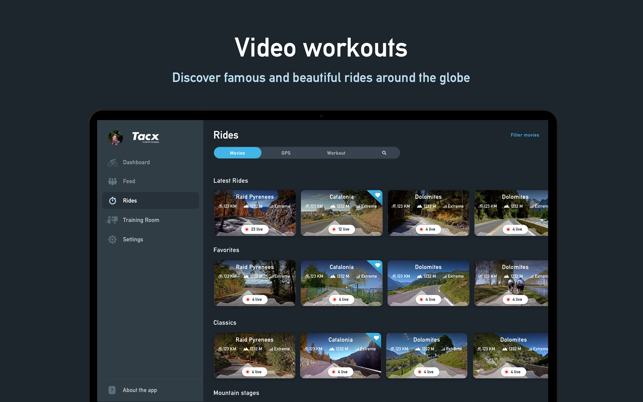The image size is (643, 402).
Task: Open Dolomites mountain-road ride in Favorites
Action: tap(428, 283)
